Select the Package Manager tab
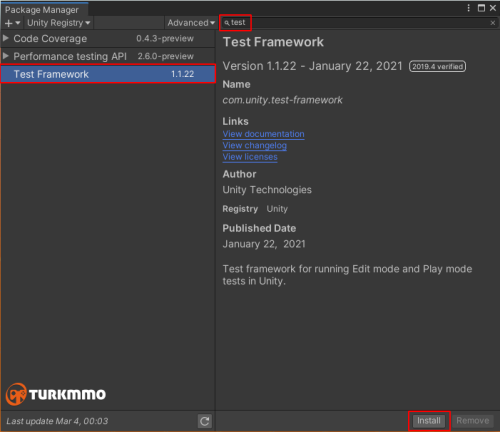Viewport: 500px width, 432px height. (x=42, y=10)
